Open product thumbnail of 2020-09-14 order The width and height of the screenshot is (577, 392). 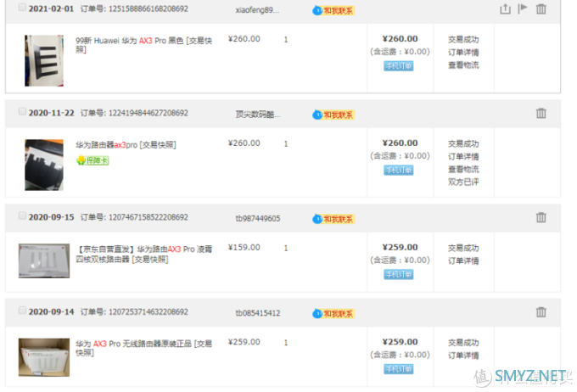(44, 357)
